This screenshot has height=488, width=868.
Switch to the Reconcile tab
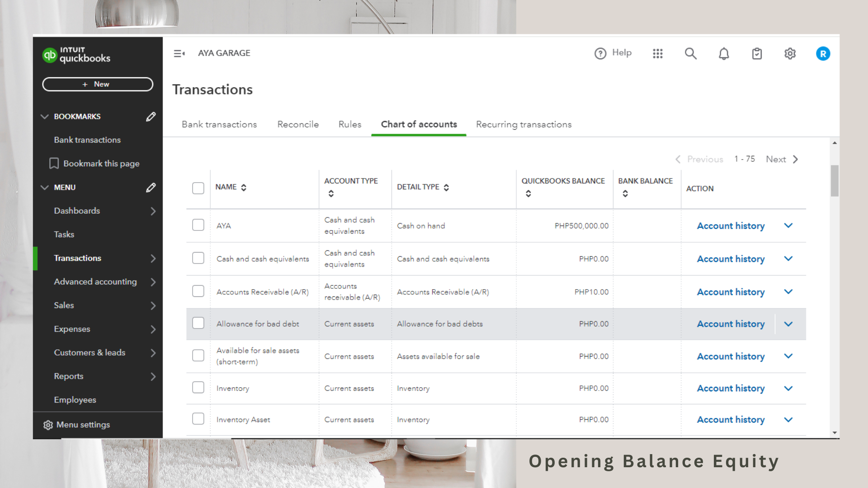click(x=298, y=124)
